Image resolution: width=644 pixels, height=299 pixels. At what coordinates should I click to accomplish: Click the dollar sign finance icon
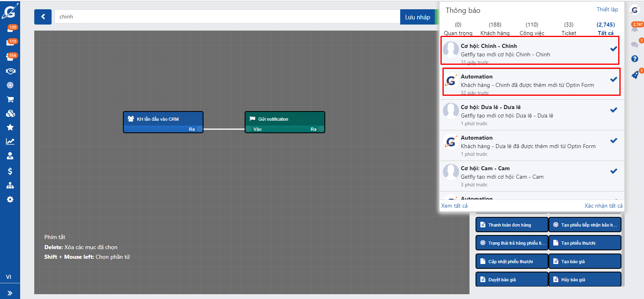(x=10, y=171)
